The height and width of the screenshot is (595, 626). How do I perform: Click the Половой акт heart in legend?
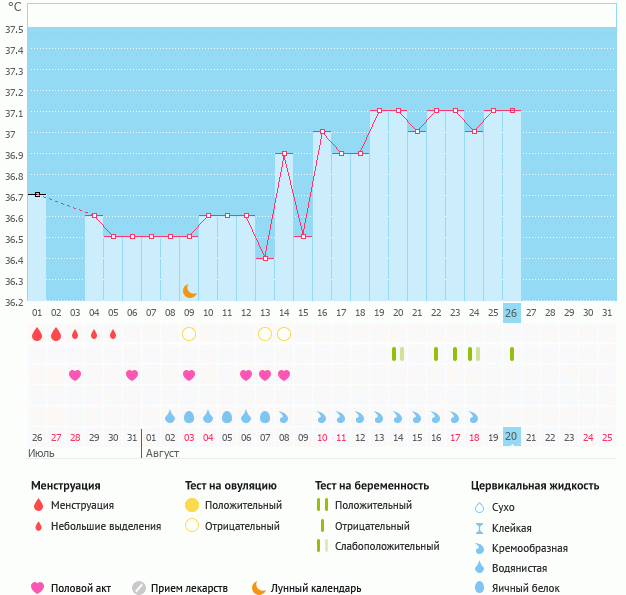pos(39,588)
